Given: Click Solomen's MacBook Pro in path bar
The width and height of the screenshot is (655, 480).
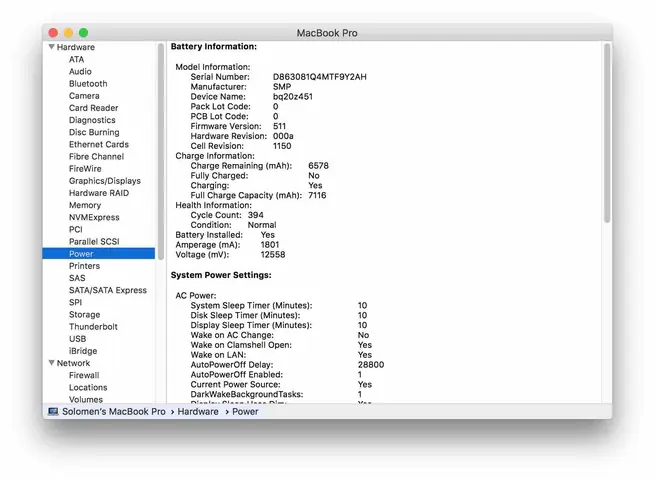Looking at the screenshot, I should coord(114,411).
